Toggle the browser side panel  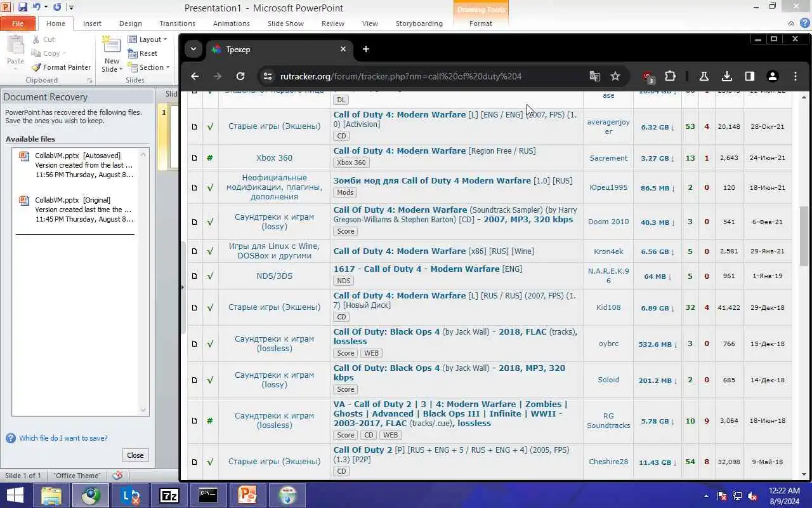pyautogui.click(x=749, y=76)
